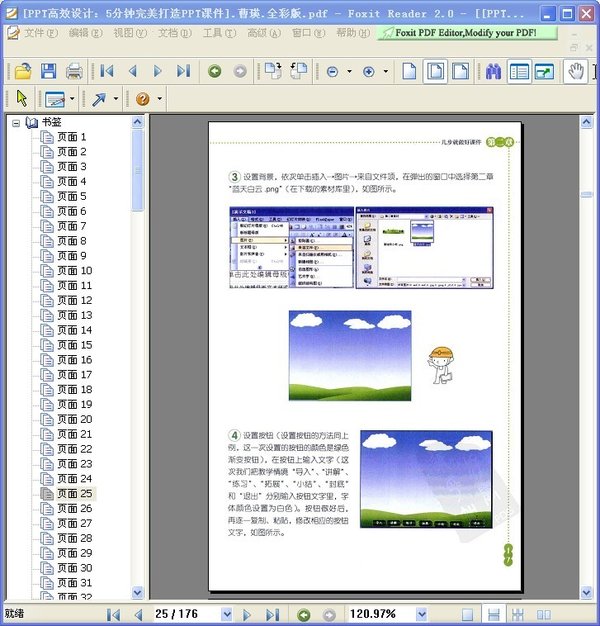Select the Actual Size page icon

409,71
